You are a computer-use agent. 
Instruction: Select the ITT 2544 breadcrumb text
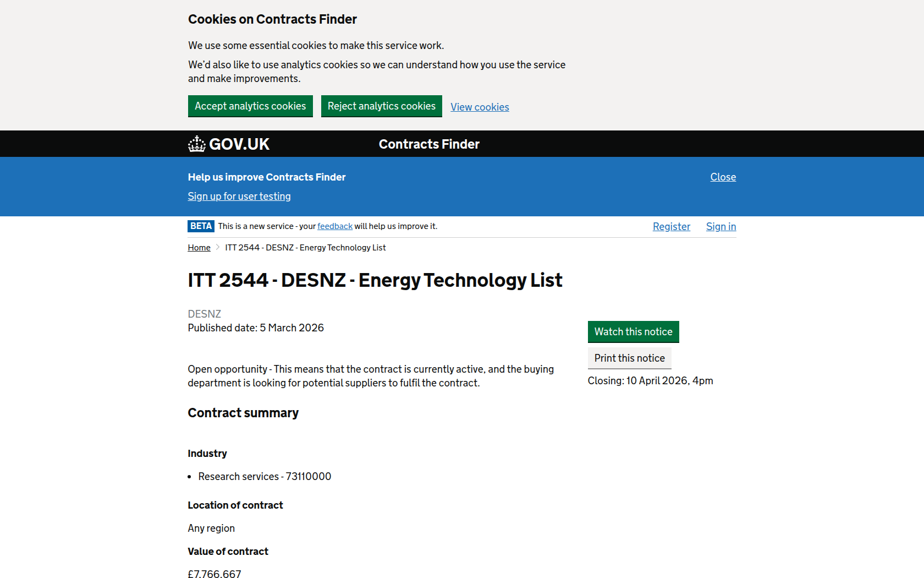[305, 248]
